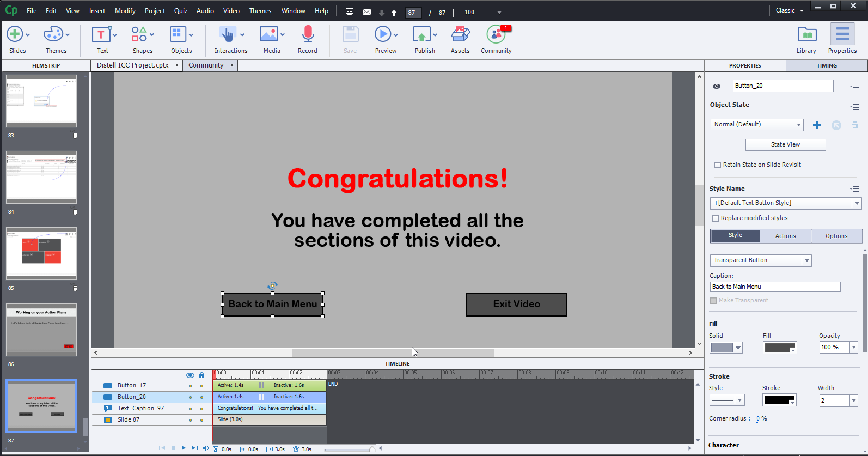
Task: Open the Stroke color swatch
Action: (x=779, y=400)
